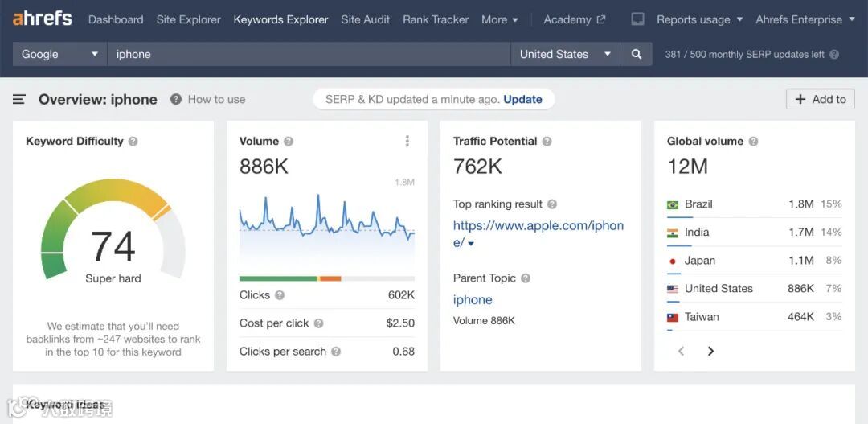
Task: Open the Reports usage dropdown
Action: point(700,19)
